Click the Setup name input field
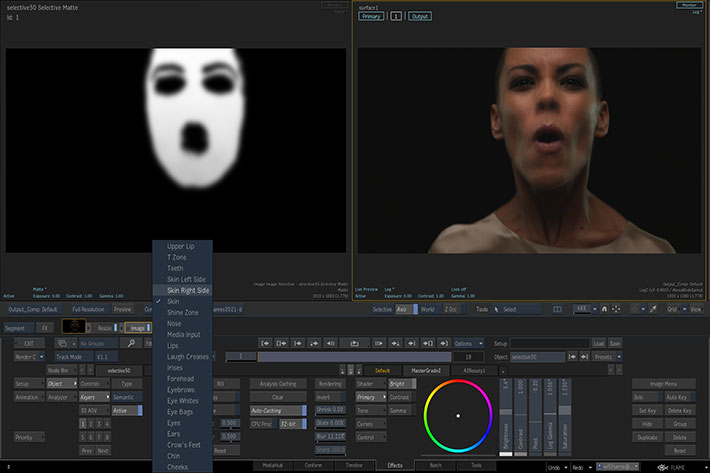This screenshot has height=473, width=710. 550,344
